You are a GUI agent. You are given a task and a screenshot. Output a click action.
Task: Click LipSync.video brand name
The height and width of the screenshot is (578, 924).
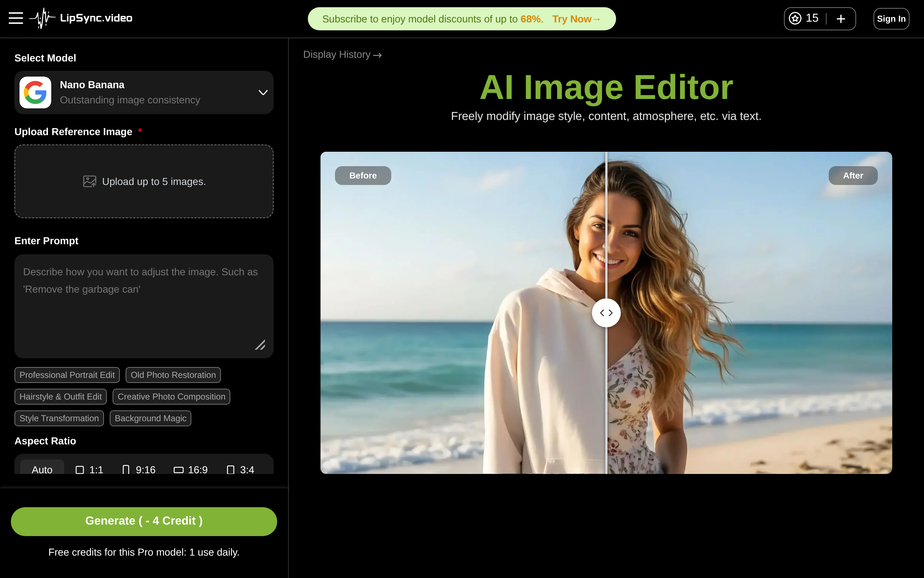pyautogui.click(x=96, y=18)
